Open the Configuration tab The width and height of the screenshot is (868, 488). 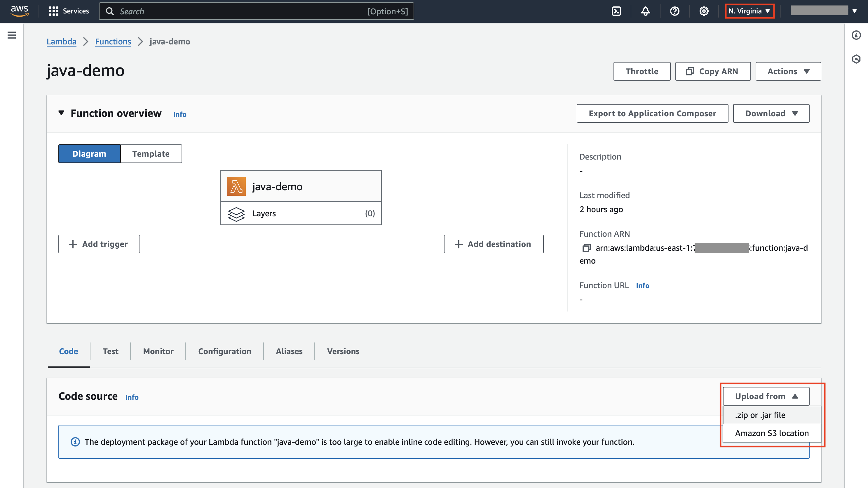click(x=224, y=351)
